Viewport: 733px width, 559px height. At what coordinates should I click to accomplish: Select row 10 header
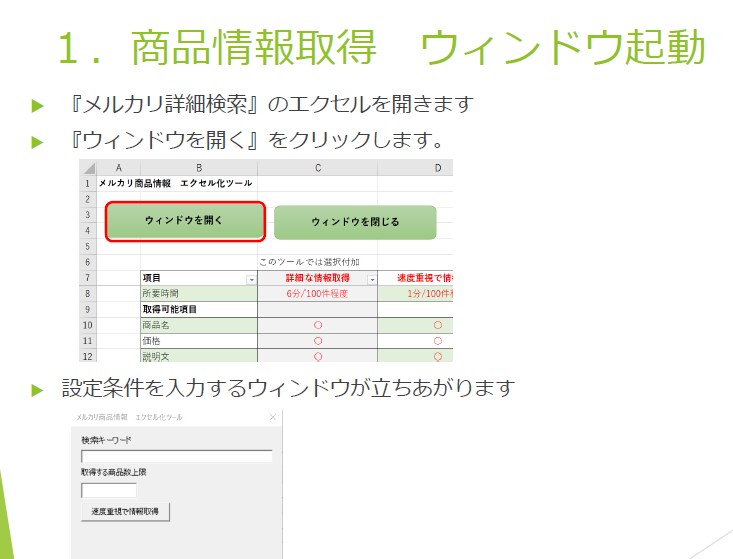[88, 325]
